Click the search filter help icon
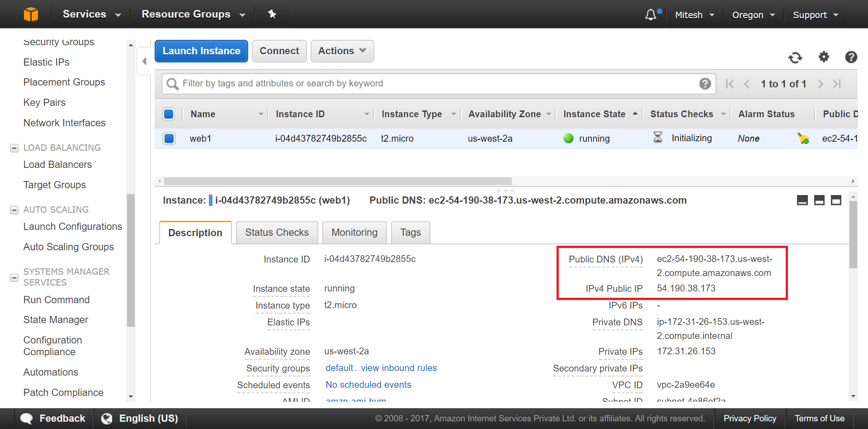The image size is (868, 429). (705, 83)
